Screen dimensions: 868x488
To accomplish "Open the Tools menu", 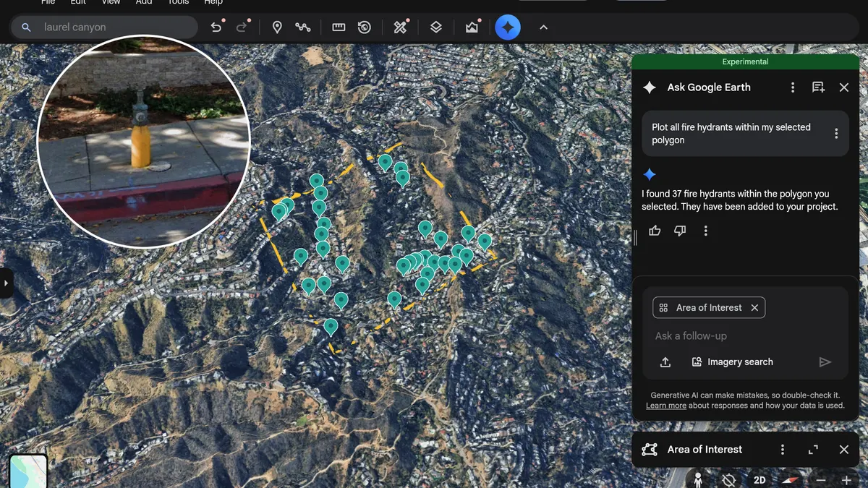I will point(177,2).
